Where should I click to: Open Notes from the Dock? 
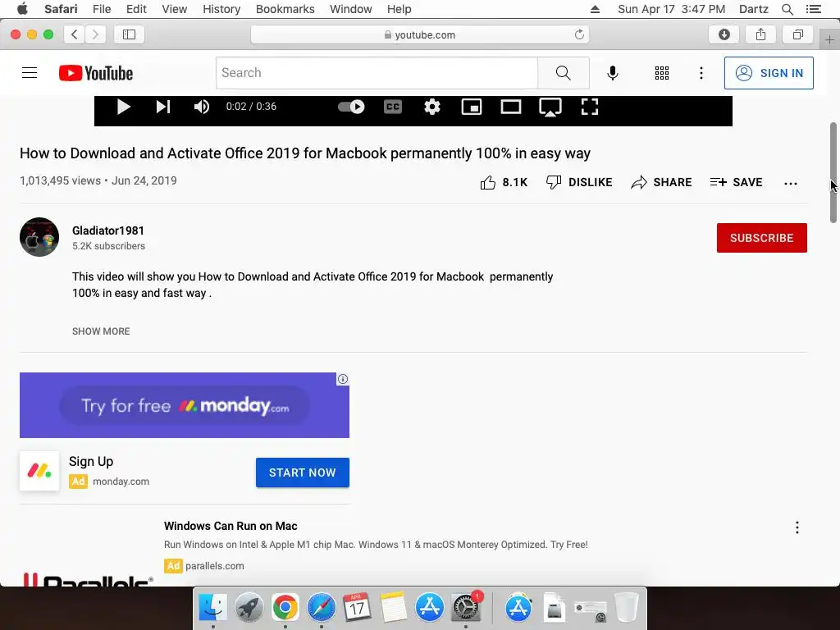point(393,608)
